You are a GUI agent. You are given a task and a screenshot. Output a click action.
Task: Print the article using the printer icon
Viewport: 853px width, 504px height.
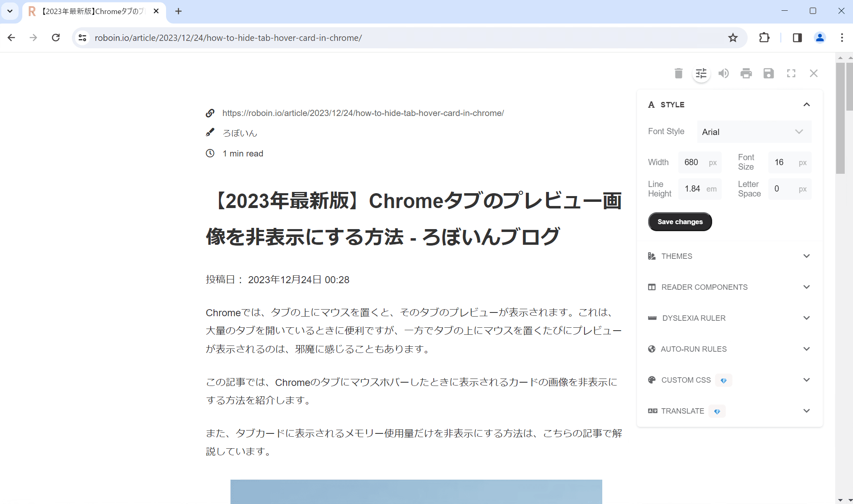(x=746, y=73)
